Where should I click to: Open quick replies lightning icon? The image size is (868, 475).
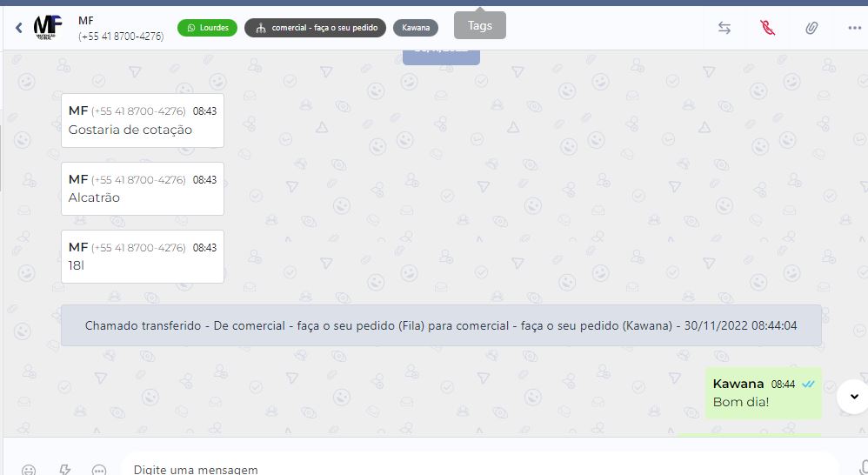pyautogui.click(x=64, y=470)
